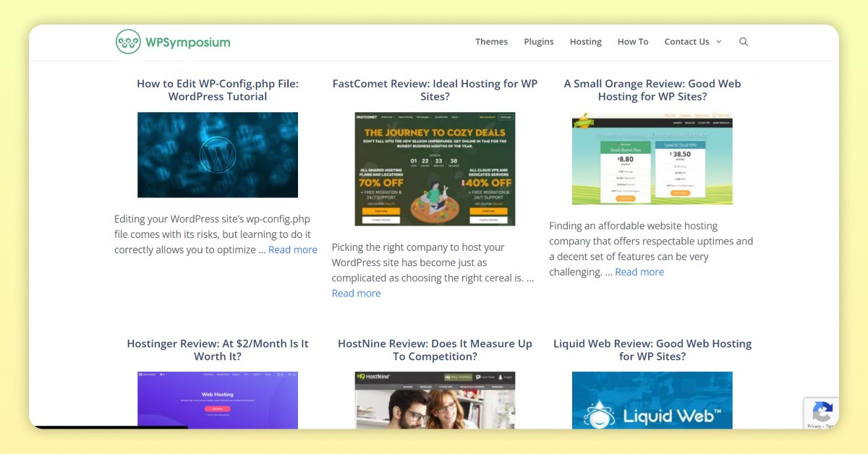Open the Hosting menu item
Viewport: 868px width, 454px height.
[x=586, y=42]
